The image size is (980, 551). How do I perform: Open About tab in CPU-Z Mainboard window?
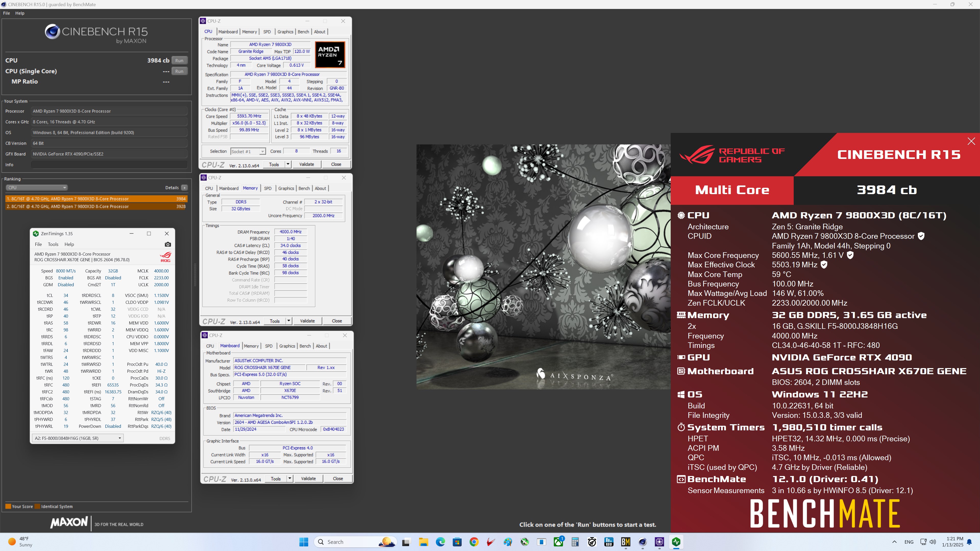click(x=322, y=346)
